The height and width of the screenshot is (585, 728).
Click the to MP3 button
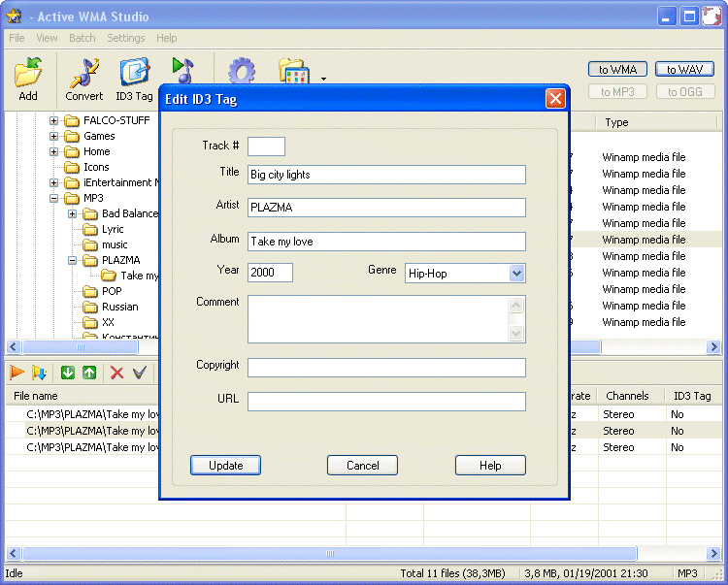click(x=617, y=92)
